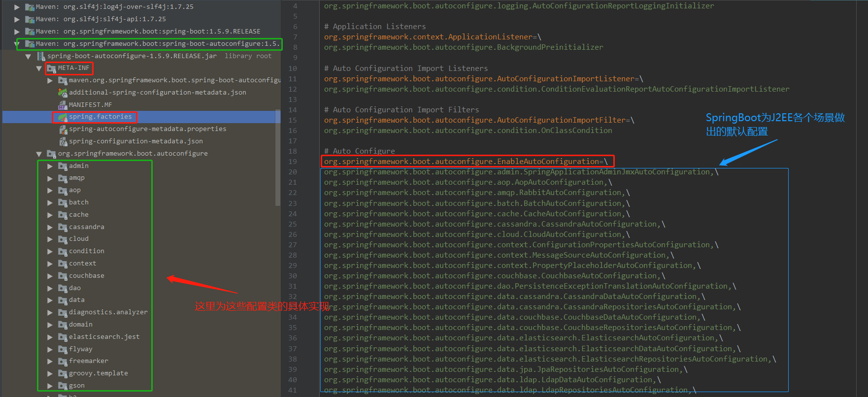
Task: Click the META-INF folder icon
Action: pyautogui.click(x=52, y=68)
